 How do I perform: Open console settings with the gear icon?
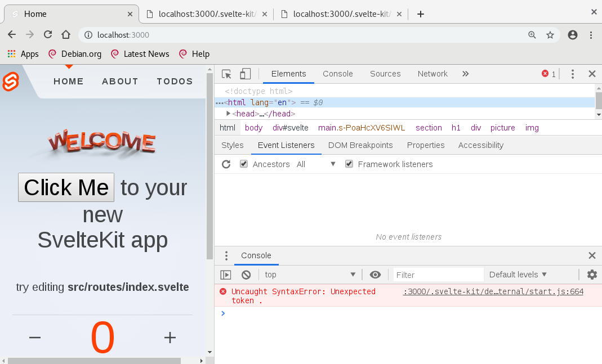tap(592, 275)
